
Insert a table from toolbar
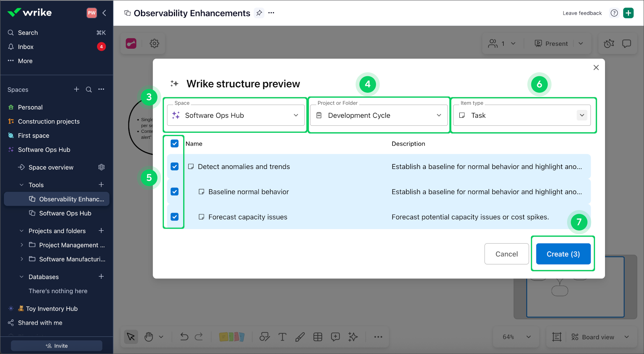pos(318,337)
